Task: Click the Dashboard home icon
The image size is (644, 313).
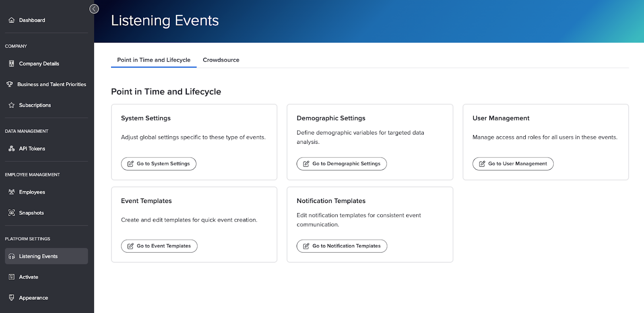Action: [x=11, y=20]
